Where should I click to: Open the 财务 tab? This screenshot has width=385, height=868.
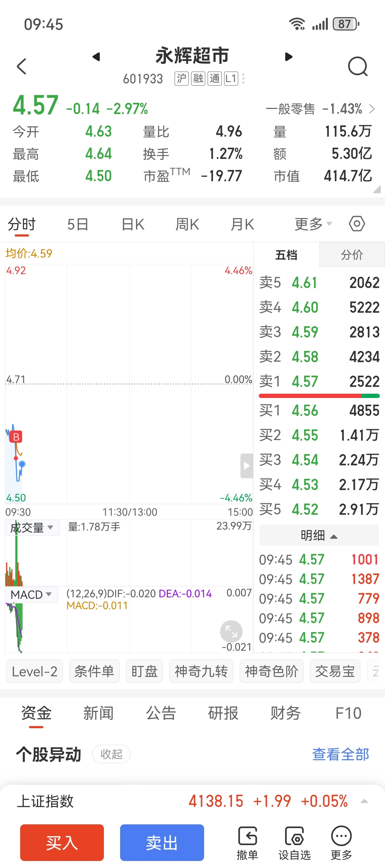pos(285,713)
